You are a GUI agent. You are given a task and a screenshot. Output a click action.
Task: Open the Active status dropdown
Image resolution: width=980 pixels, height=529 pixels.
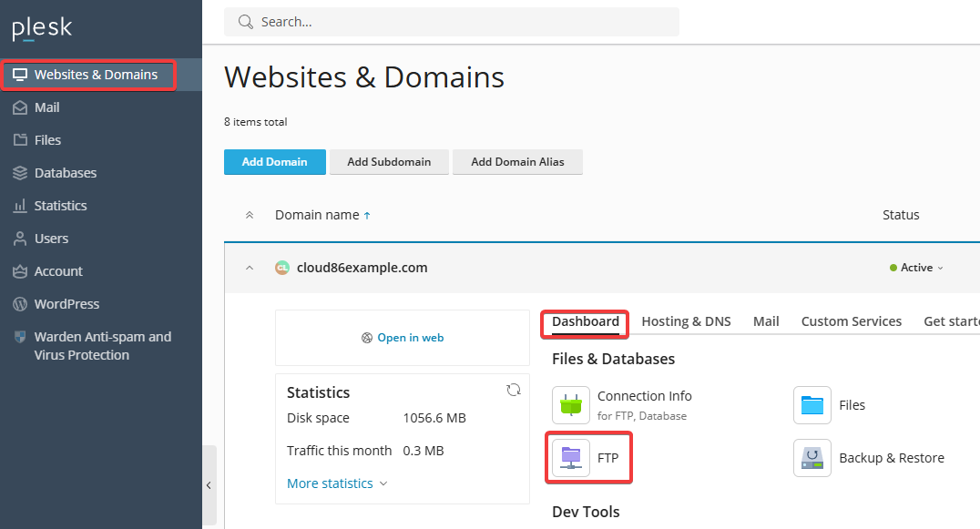[x=916, y=268]
